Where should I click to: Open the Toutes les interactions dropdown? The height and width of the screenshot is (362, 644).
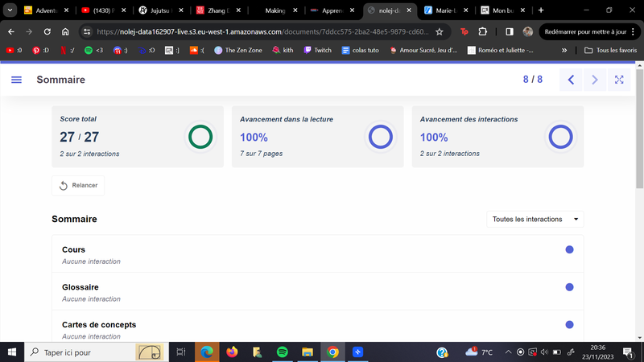535,219
